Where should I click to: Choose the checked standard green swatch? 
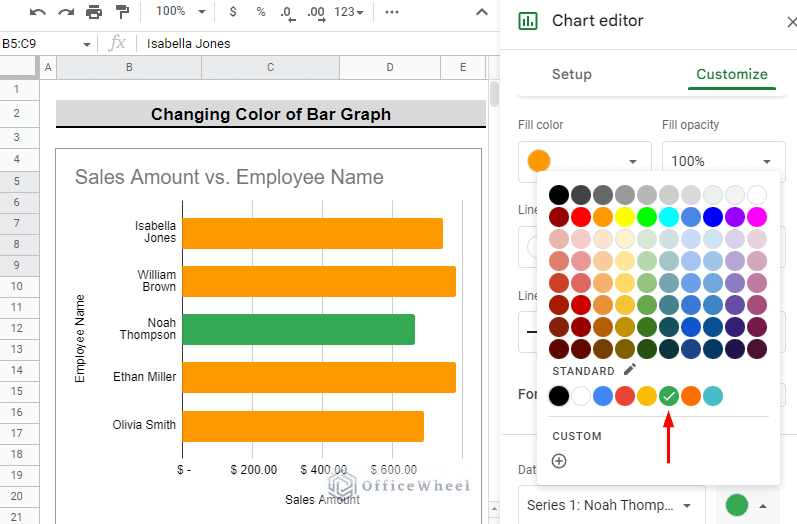pos(669,396)
